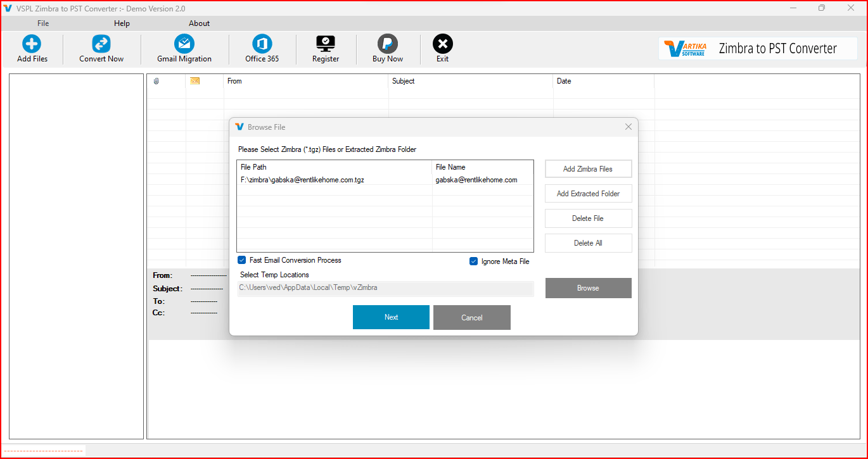Click Browse to choose temp location

pyautogui.click(x=588, y=288)
